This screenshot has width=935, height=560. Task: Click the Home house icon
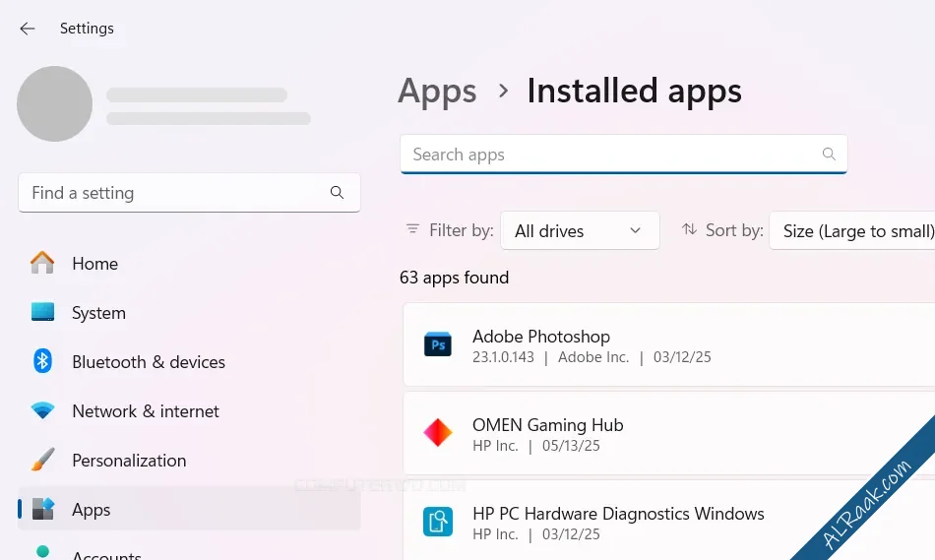coord(42,263)
